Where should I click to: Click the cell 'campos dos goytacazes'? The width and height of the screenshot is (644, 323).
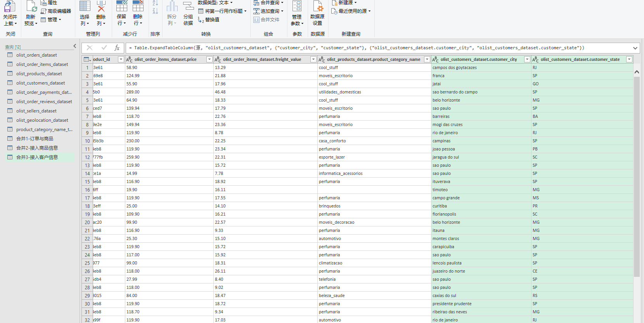click(x=481, y=67)
